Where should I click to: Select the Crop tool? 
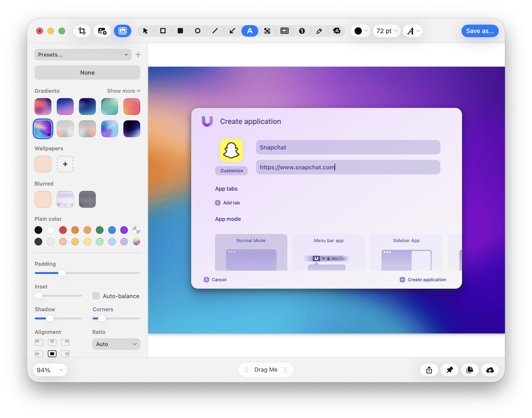82,31
